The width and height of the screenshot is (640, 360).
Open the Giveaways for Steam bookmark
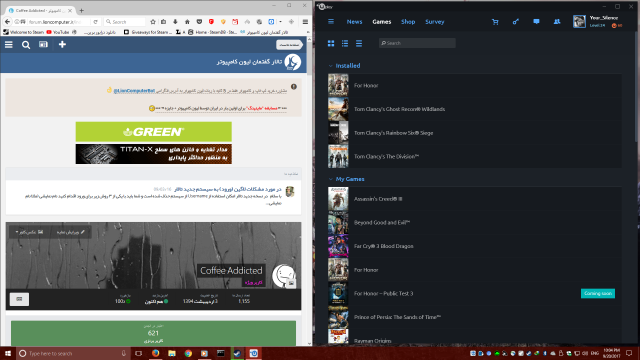tap(148, 32)
